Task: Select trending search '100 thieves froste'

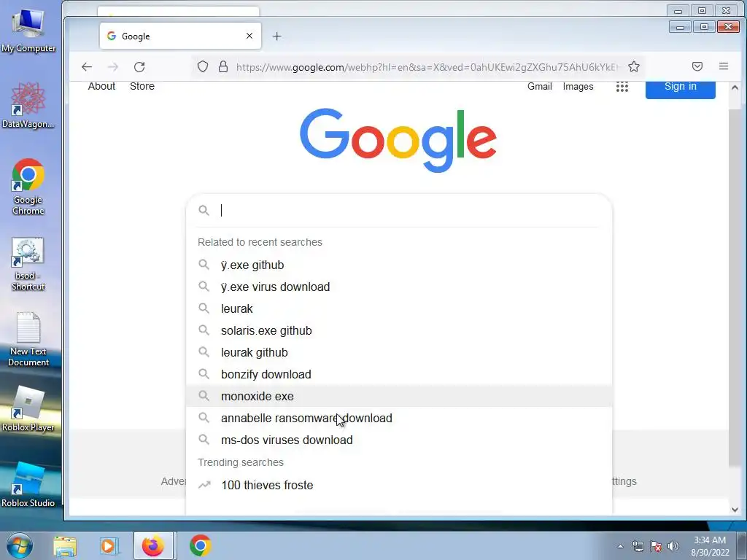Action: pyautogui.click(x=399, y=485)
